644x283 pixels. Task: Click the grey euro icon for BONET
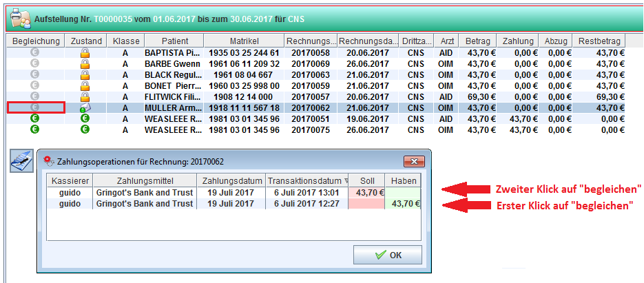[x=35, y=85]
